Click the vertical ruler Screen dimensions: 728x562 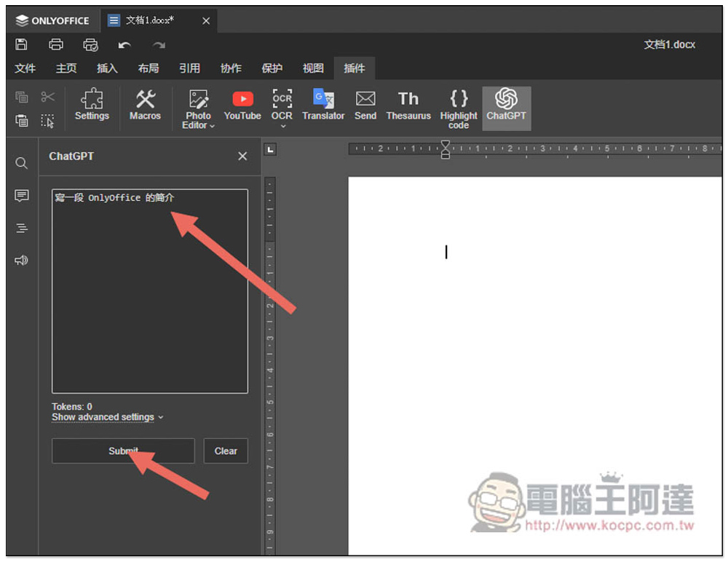coord(270,365)
